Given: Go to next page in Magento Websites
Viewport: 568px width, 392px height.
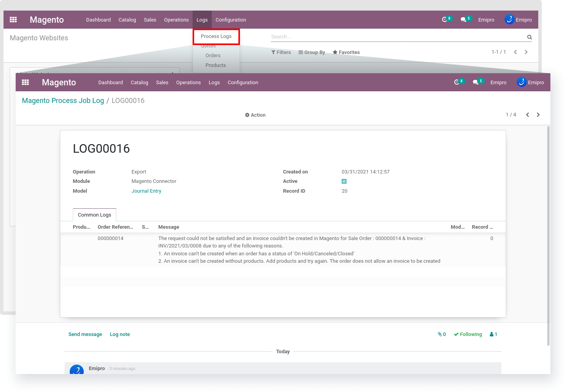Looking at the screenshot, I should click(526, 52).
